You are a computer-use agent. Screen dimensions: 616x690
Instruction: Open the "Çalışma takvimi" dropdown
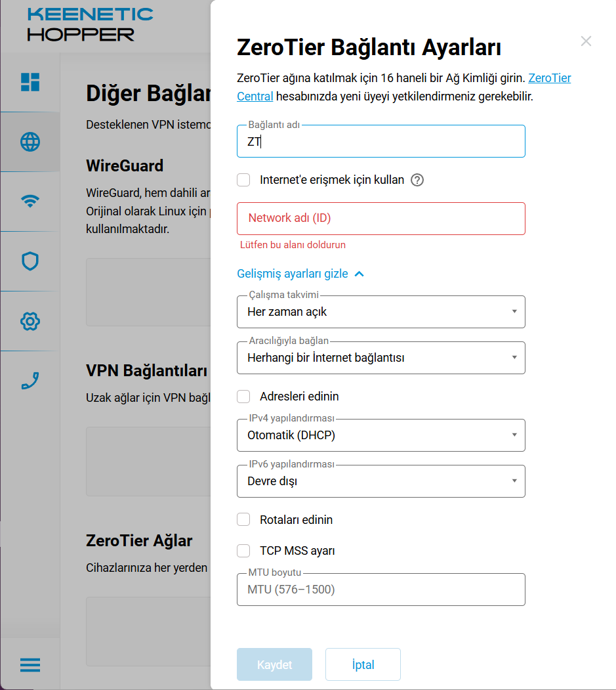(380, 312)
